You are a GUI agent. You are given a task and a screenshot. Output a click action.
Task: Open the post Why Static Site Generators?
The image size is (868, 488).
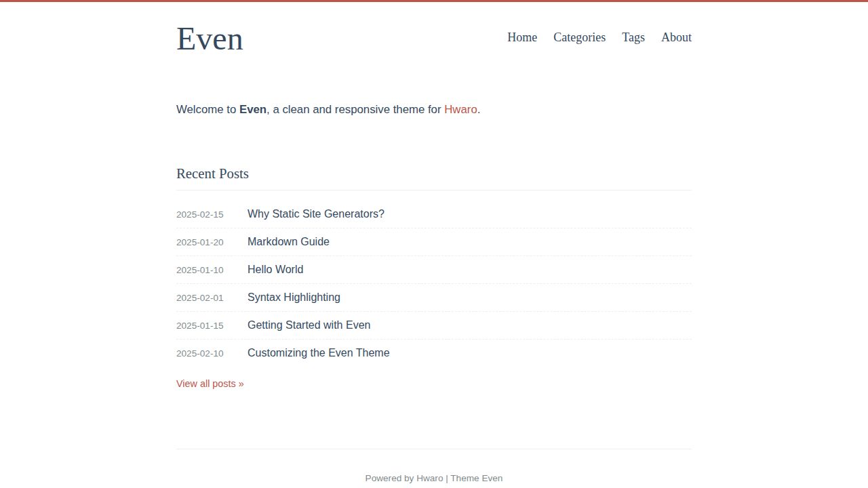[x=316, y=213]
